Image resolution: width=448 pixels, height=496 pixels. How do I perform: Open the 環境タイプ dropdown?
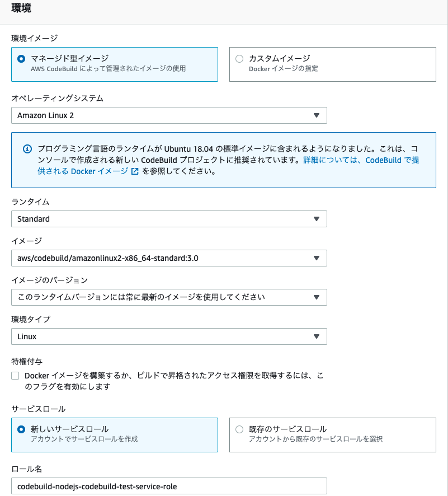pyautogui.click(x=168, y=336)
